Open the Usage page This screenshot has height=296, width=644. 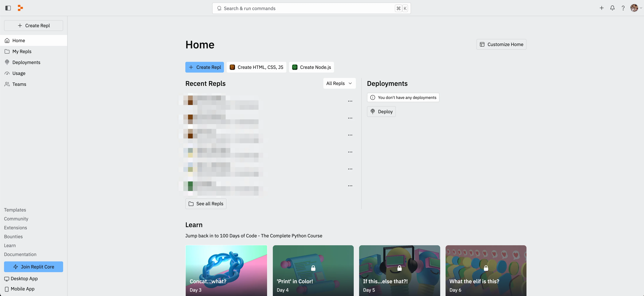pos(19,73)
